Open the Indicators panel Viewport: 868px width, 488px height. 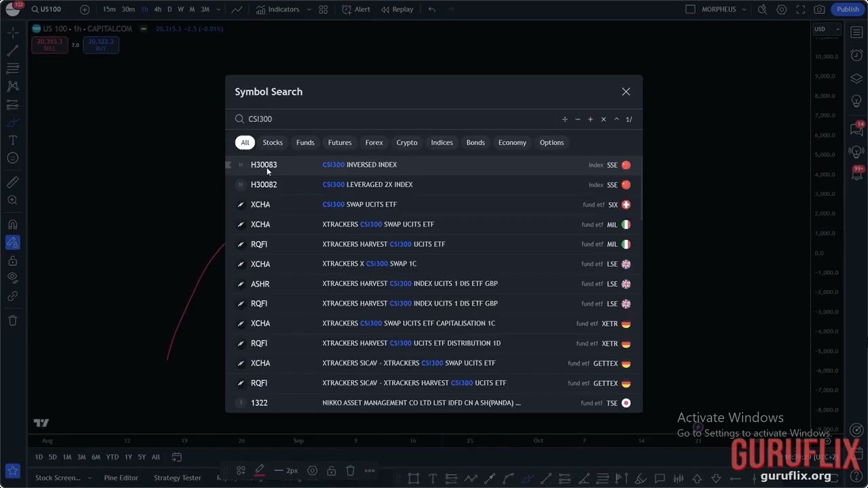277,9
